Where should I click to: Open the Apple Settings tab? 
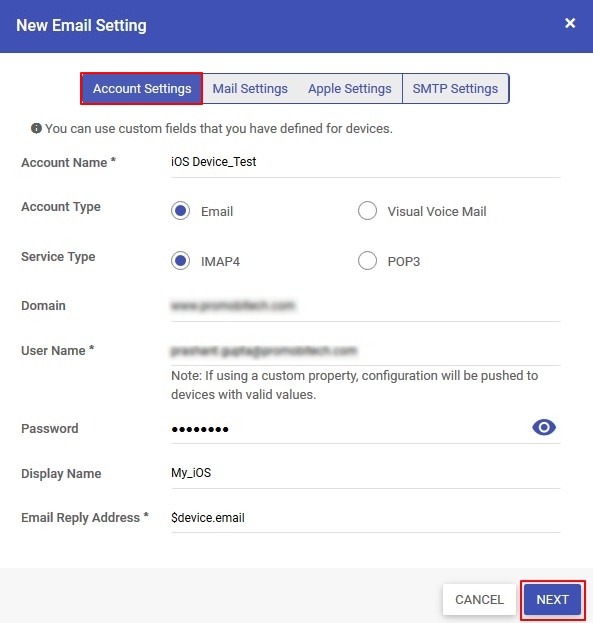point(350,88)
